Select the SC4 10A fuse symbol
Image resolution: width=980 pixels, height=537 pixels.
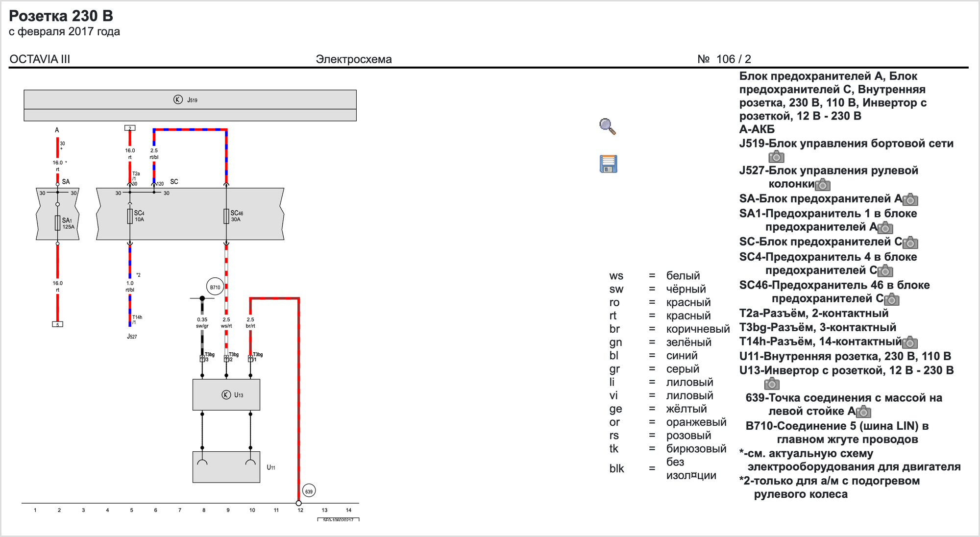[130, 216]
